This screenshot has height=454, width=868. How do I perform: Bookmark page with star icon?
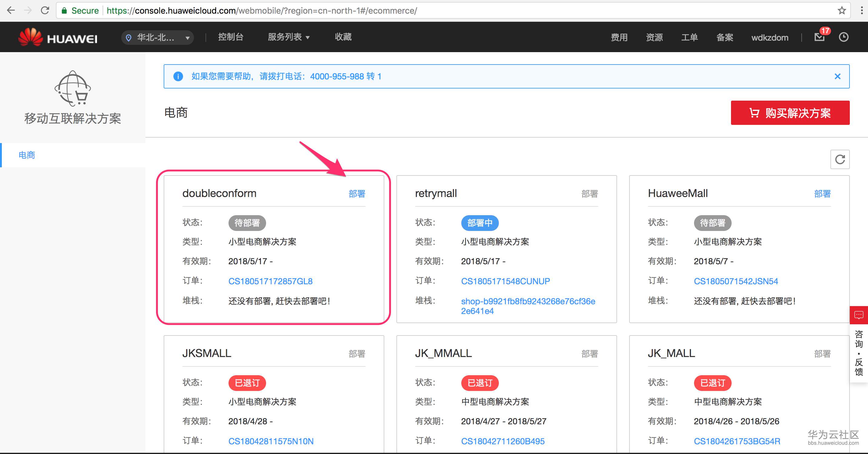pos(842,10)
